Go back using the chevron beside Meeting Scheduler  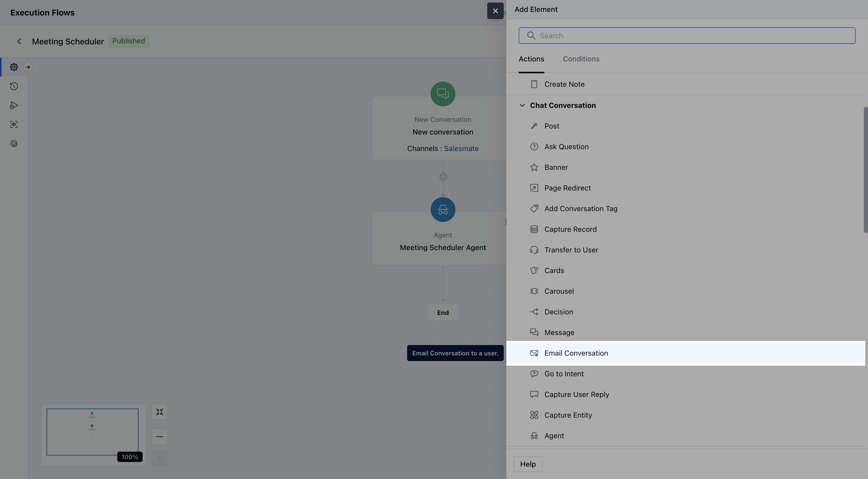point(19,41)
